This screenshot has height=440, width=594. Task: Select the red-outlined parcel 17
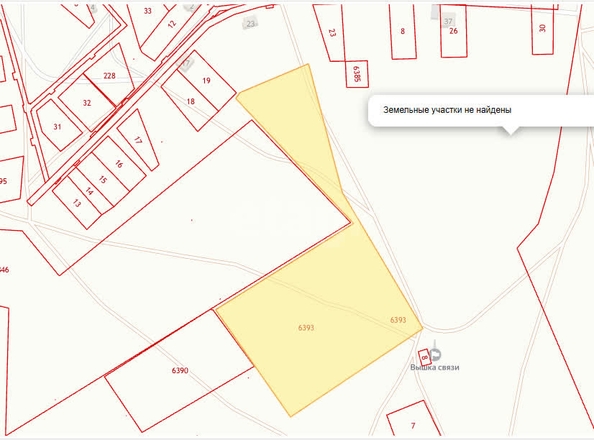click(x=138, y=140)
